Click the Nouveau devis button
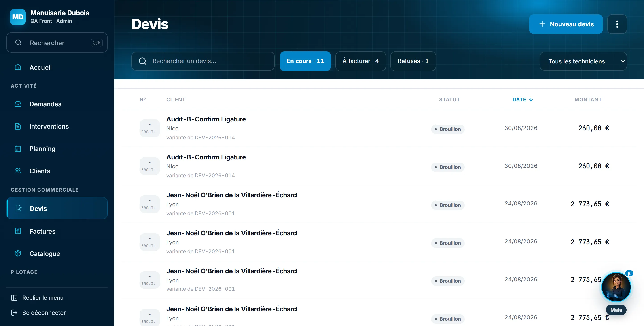 point(566,24)
